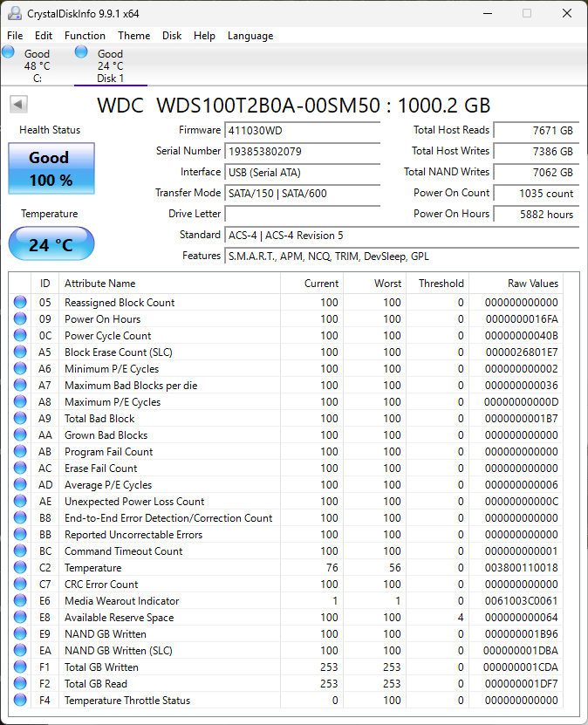Click the Serial Number field
The height and width of the screenshot is (725, 588).
pyautogui.click(x=303, y=151)
